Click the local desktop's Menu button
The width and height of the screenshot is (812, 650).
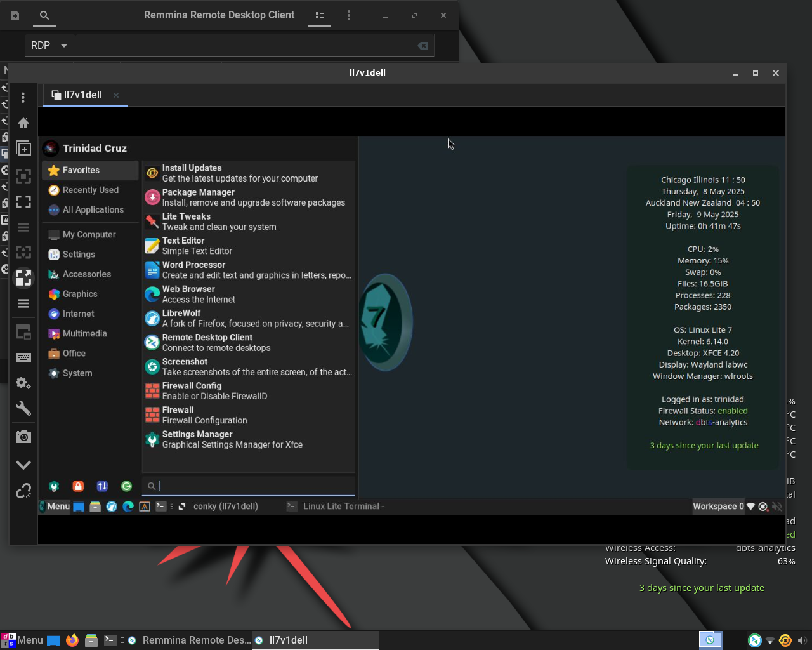22,640
